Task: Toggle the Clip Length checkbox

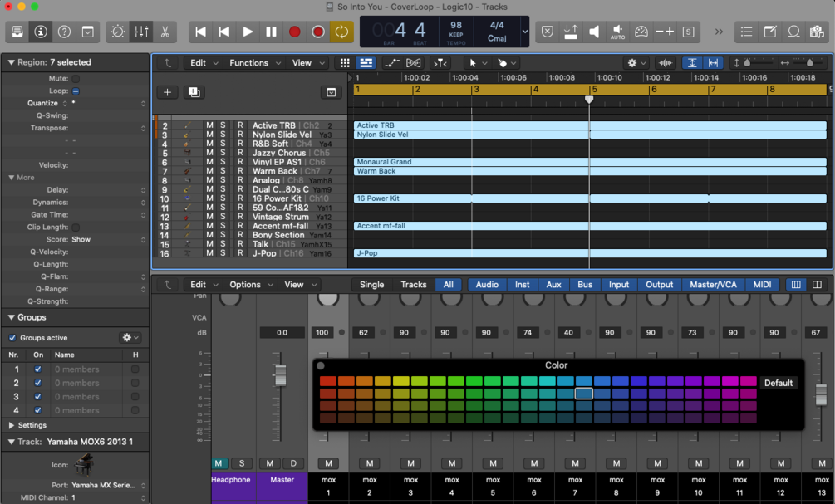Action: 76,228
